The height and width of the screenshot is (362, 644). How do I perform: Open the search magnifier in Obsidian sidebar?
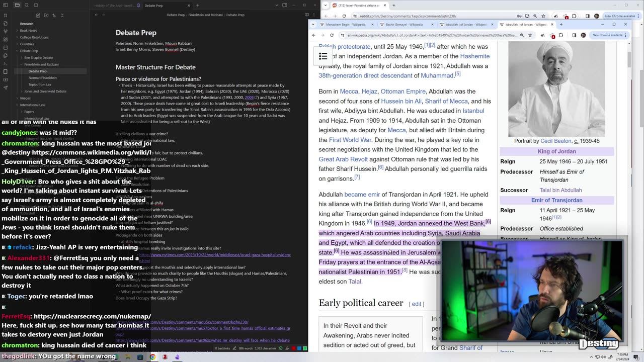point(27,6)
